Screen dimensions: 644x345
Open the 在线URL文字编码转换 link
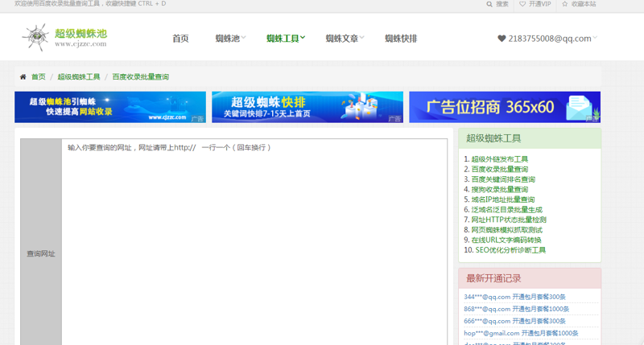506,240
